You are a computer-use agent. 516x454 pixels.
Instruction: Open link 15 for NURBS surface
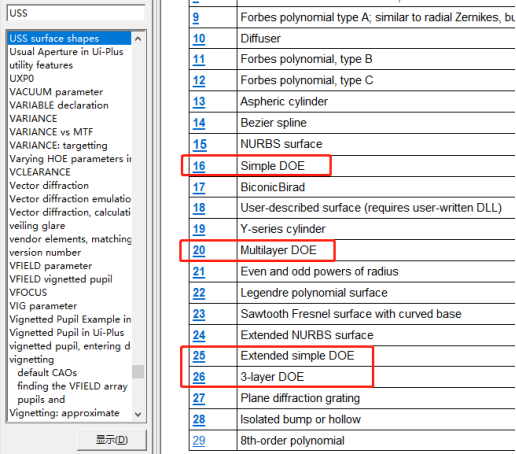[x=200, y=144]
